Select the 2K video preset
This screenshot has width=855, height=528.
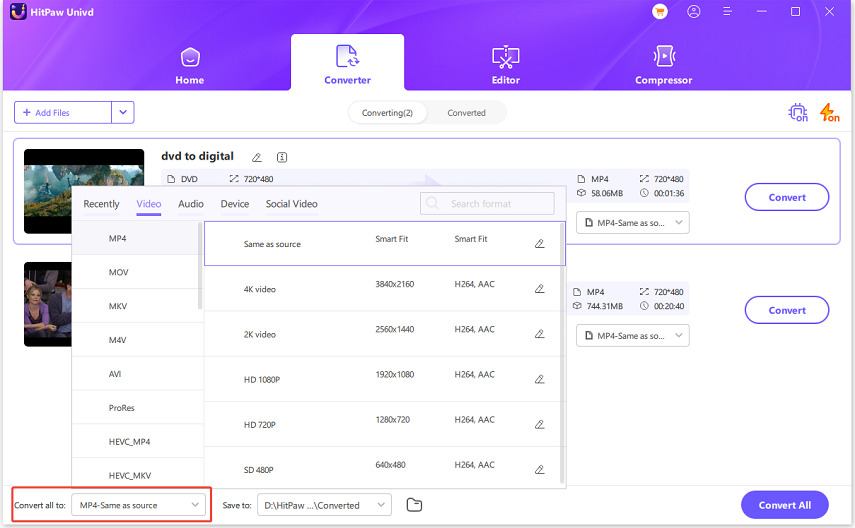click(x=382, y=334)
